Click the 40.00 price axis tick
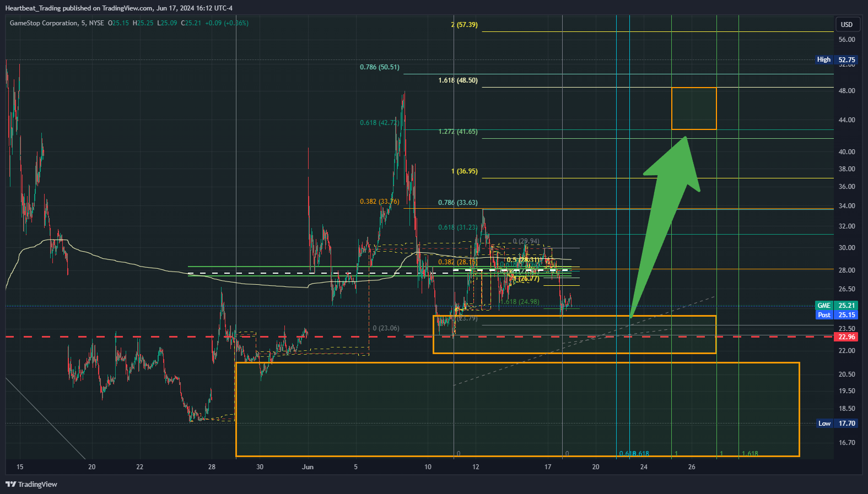The image size is (868, 494). (847, 152)
